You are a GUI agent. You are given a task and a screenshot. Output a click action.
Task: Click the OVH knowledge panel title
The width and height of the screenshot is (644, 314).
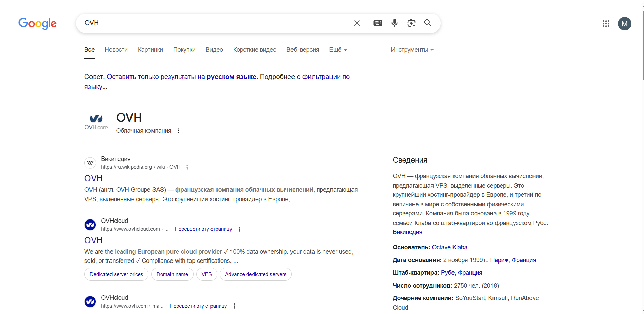pos(129,118)
